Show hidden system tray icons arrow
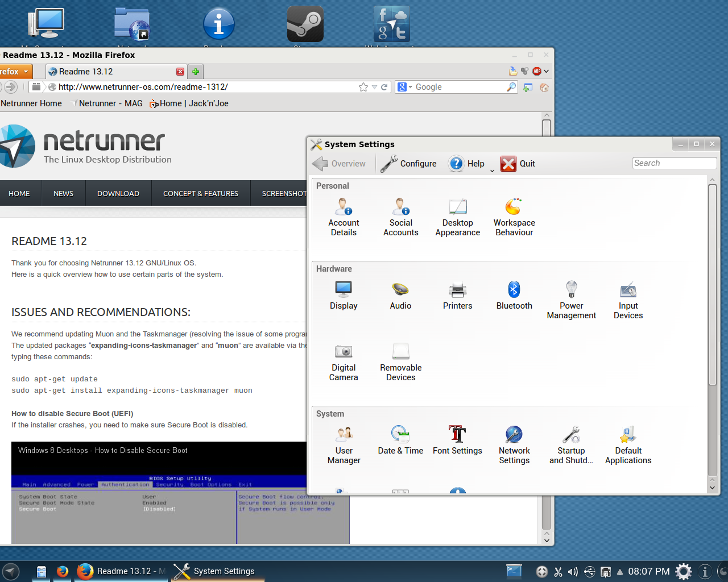 point(620,572)
